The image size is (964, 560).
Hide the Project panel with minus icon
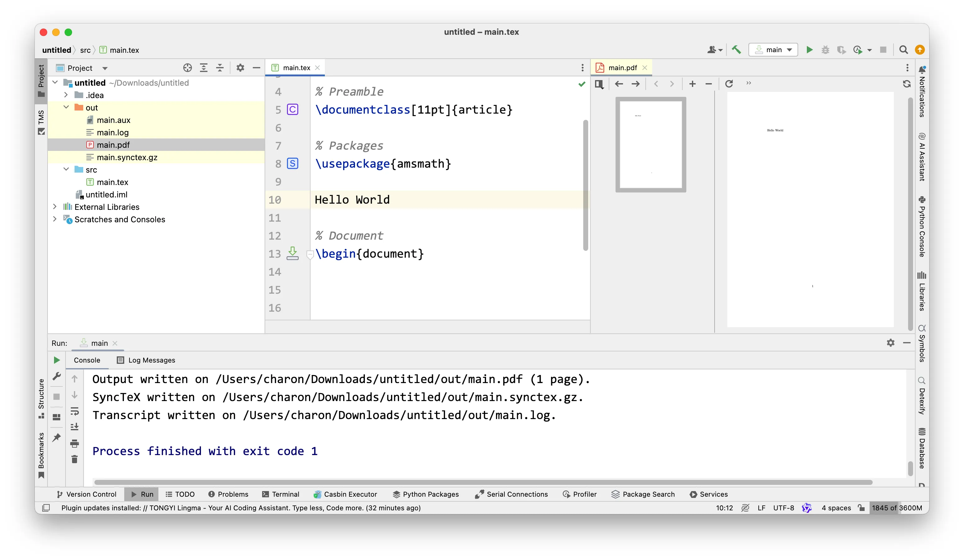click(x=256, y=68)
